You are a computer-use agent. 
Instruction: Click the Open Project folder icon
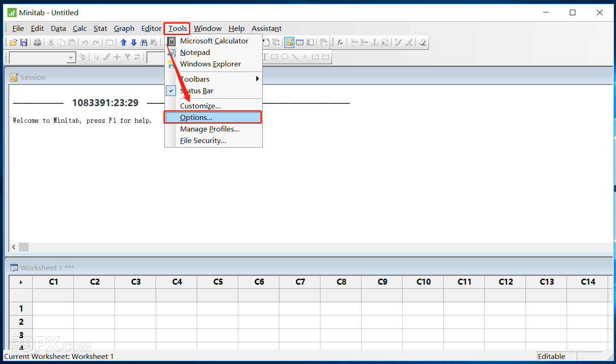13,42
